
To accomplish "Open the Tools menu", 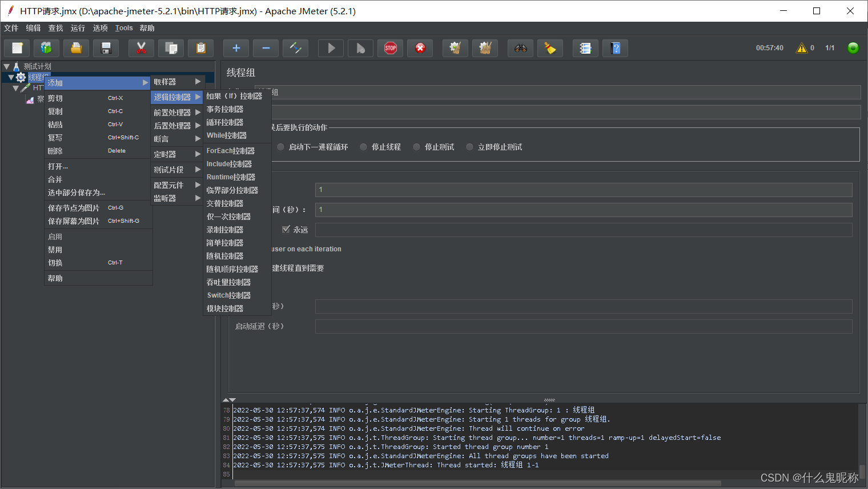I will [124, 28].
